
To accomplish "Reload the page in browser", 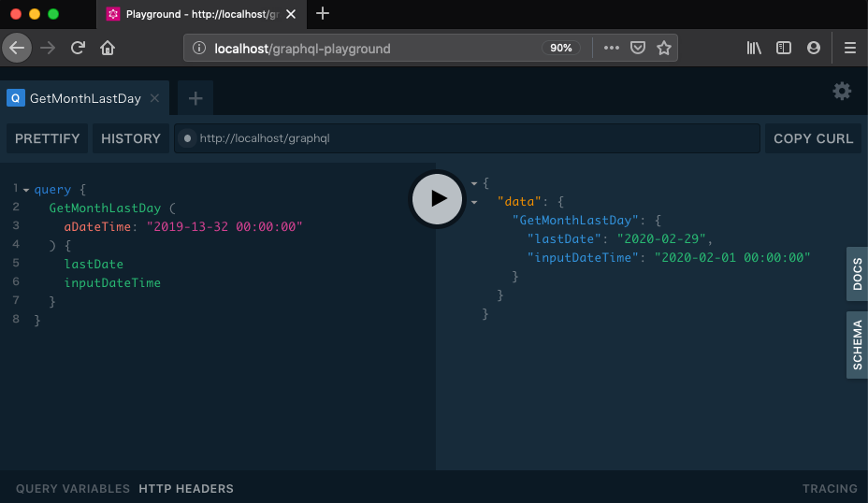I will 78,48.
